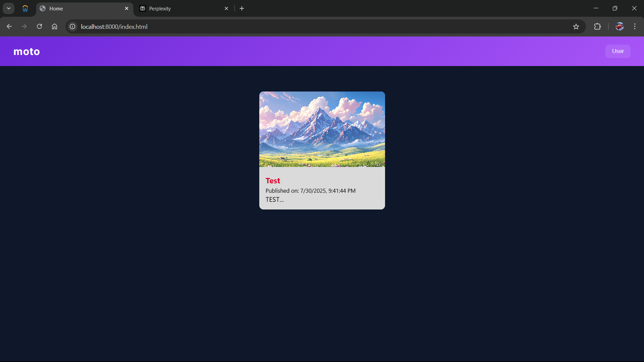The height and width of the screenshot is (362, 644).
Task: Open the moto logo link
Action: click(26, 51)
